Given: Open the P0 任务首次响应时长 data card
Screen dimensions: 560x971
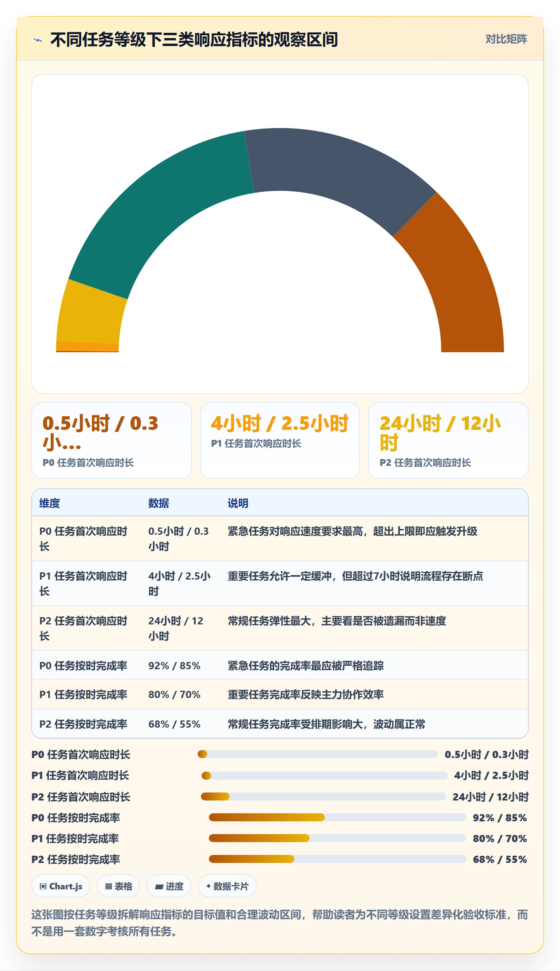Looking at the screenshot, I should 112,440.
